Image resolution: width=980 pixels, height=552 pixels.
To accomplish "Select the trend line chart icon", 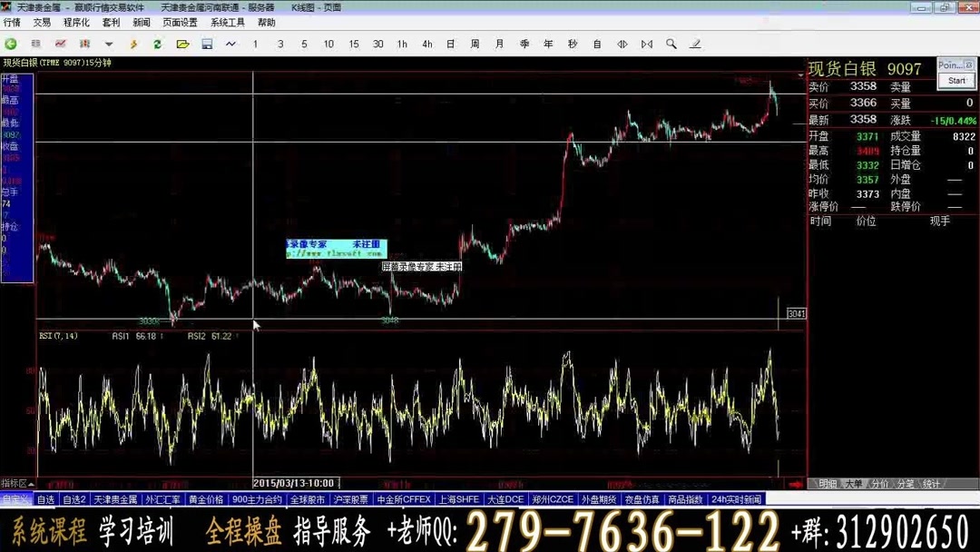I will coord(61,43).
